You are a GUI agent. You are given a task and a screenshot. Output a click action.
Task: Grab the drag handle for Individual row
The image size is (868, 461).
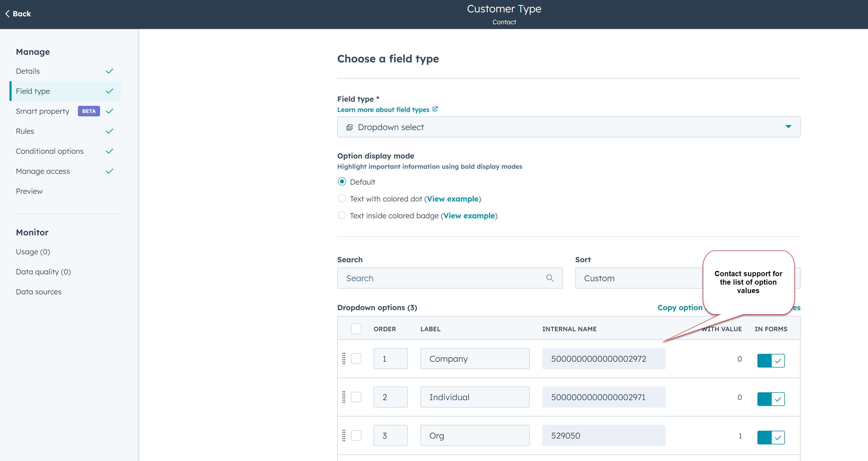[344, 397]
